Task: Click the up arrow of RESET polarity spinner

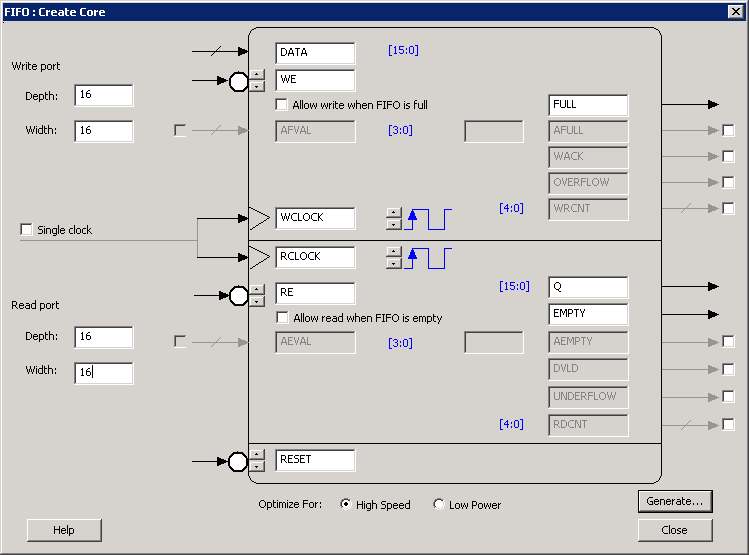Action: point(257,454)
